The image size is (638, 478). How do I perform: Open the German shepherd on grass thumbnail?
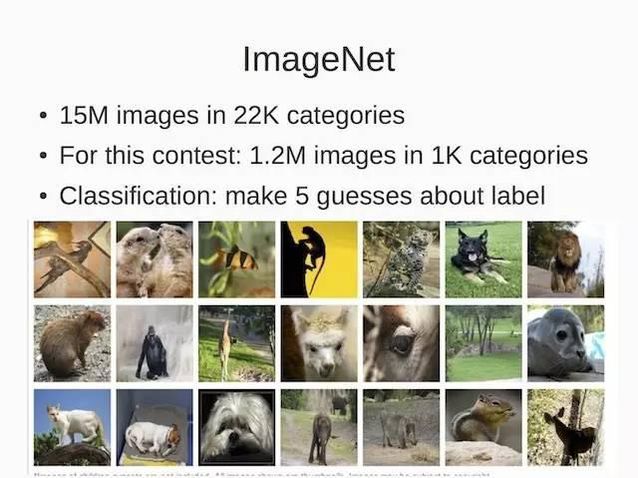click(483, 260)
